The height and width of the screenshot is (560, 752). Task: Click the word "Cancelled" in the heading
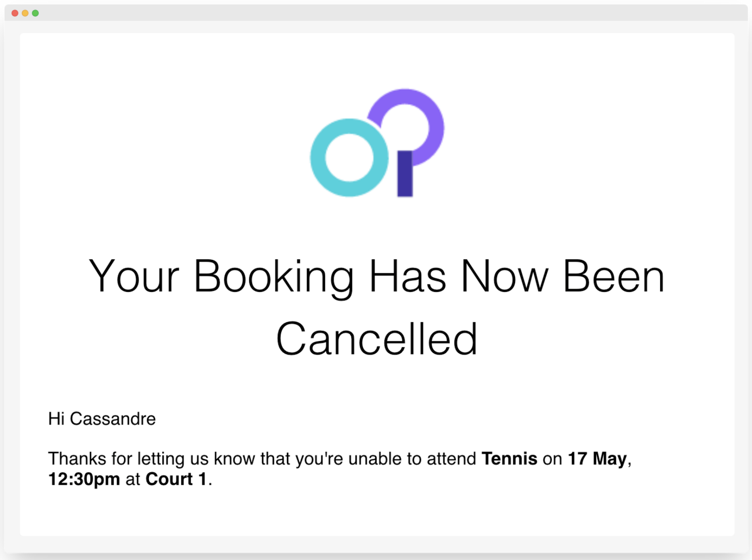376,339
